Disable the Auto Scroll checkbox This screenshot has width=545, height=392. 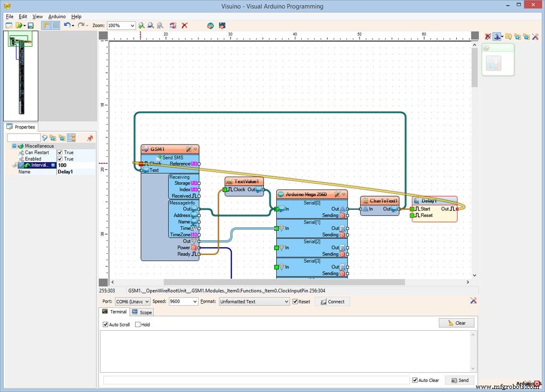point(105,324)
